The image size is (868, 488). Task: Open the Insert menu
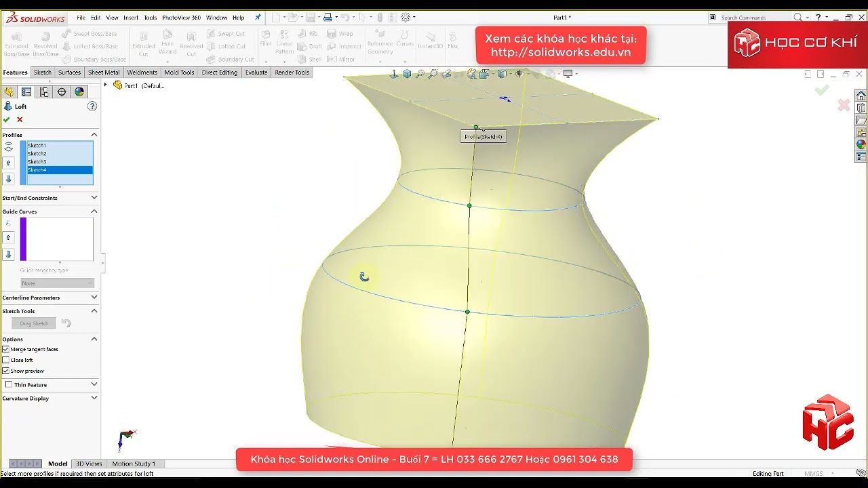[131, 18]
